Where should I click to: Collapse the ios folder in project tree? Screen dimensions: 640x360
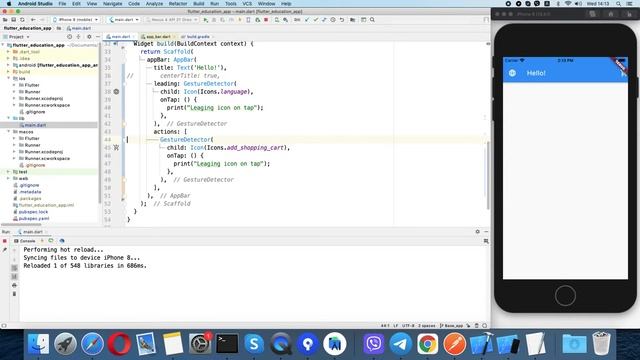pos(9,78)
